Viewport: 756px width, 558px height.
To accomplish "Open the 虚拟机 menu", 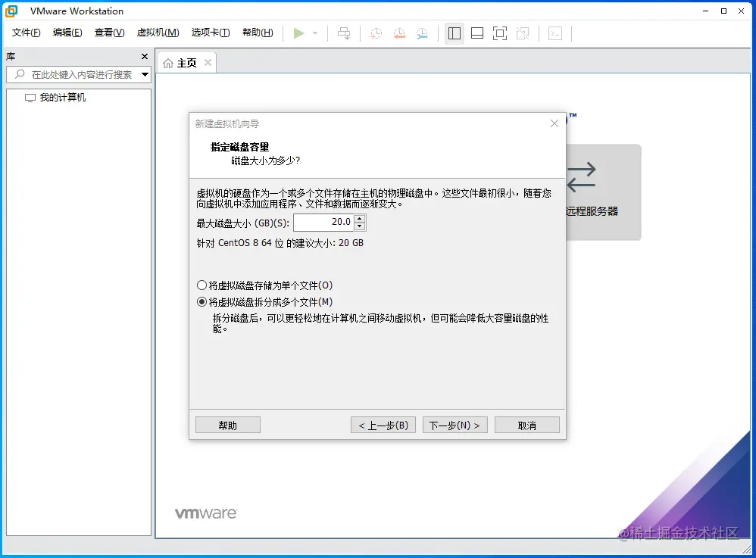I will coord(157,33).
